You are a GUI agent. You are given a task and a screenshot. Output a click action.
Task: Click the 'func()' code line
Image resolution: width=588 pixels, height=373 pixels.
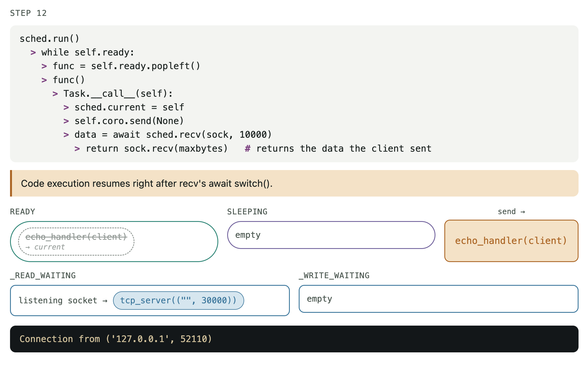pos(68,80)
